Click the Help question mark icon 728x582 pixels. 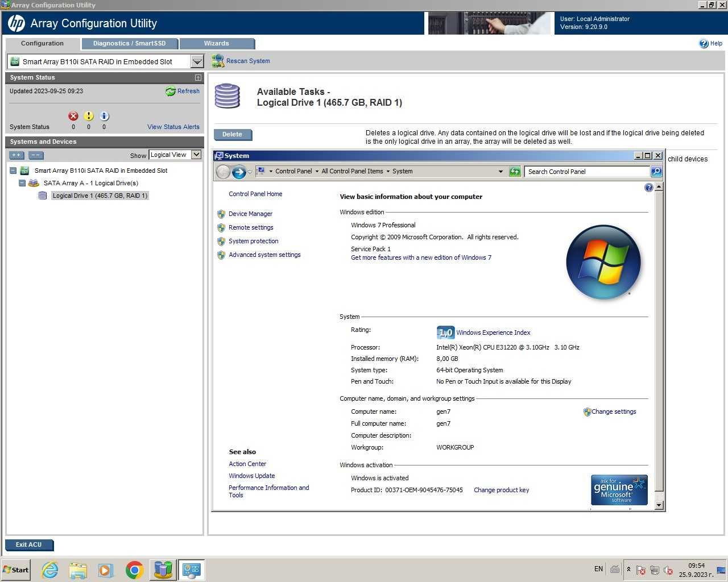[704, 43]
